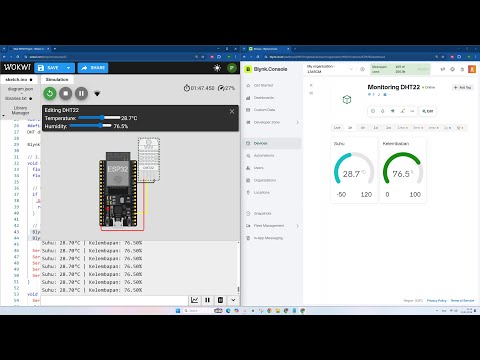Open the Library Manager tab
Viewport: 480px width, 360px height.
20,110
